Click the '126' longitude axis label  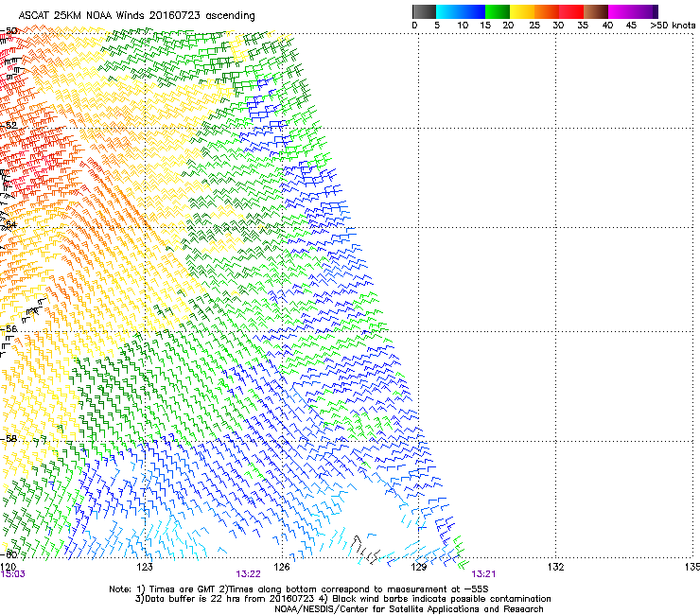coord(282,567)
